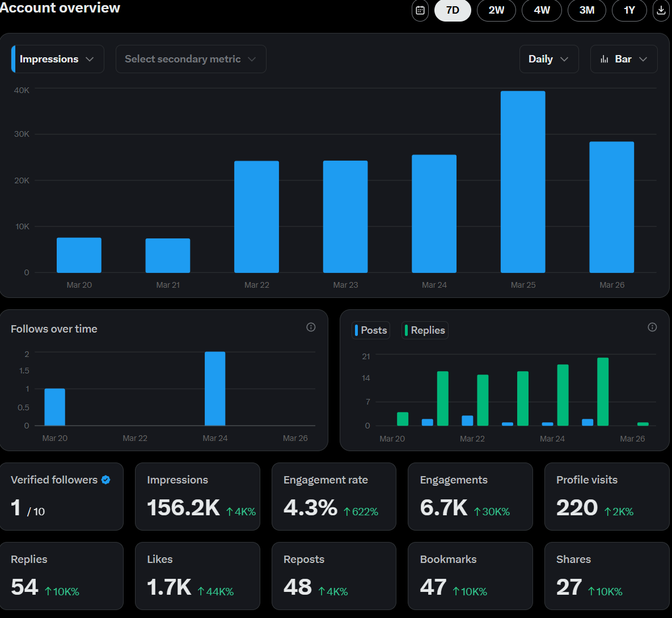Open the Impressions primary metric dropdown
Image resolution: width=672 pixels, height=618 pixels.
click(x=57, y=59)
